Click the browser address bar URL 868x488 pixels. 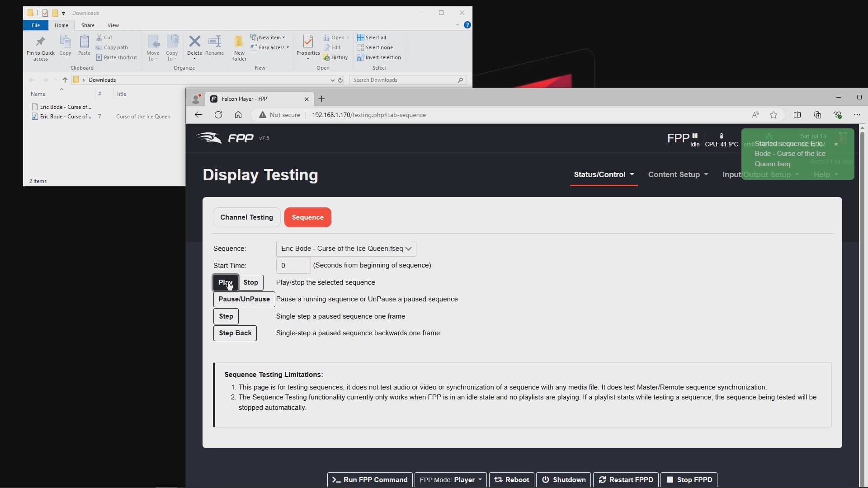coord(369,115)
